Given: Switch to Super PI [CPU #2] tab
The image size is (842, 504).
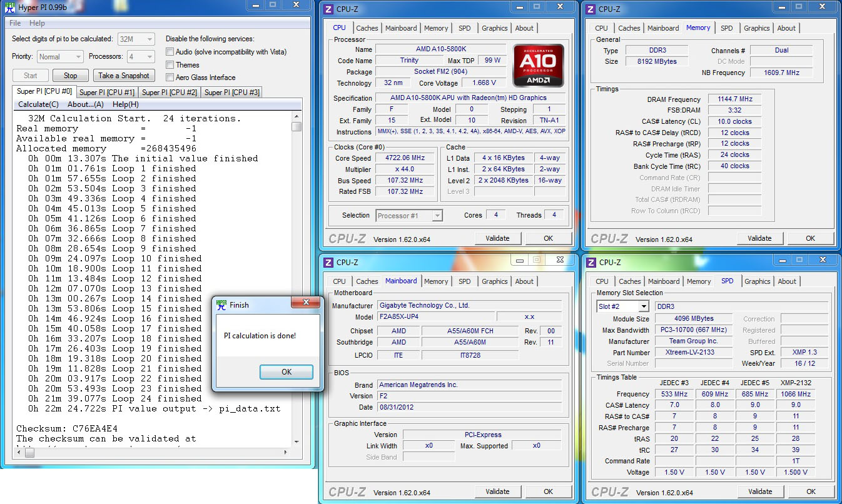Looking at the screenshot, I should [170, 93].
